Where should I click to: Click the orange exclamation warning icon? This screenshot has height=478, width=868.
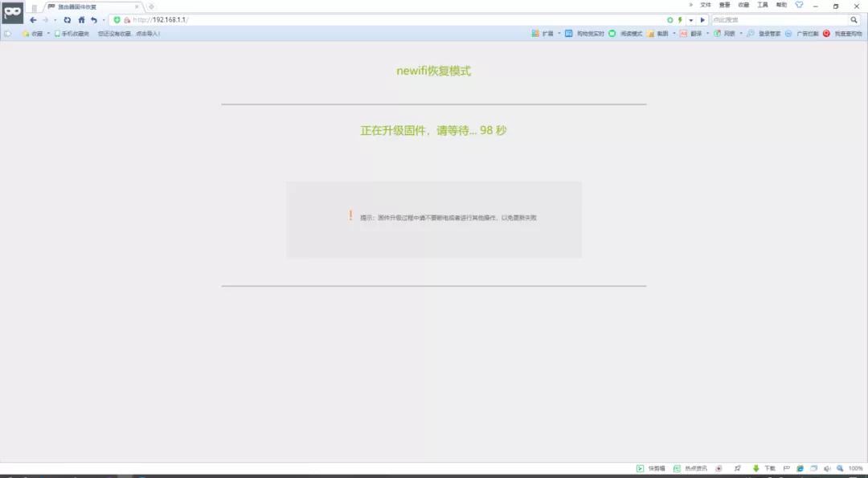coord(350,215)
